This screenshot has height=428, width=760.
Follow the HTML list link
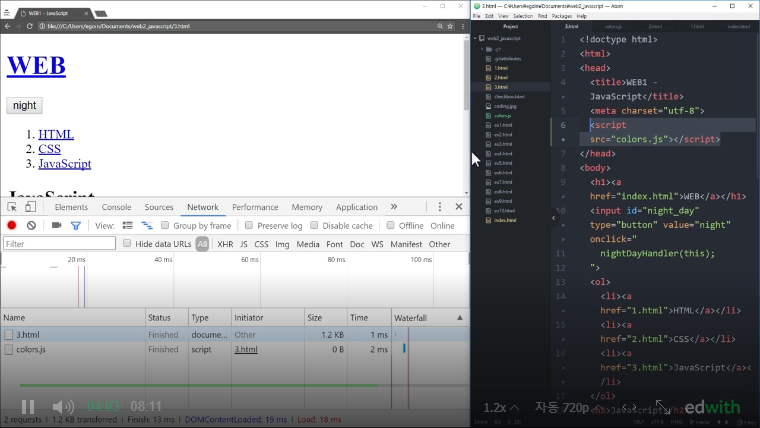[x=56, y=134]
